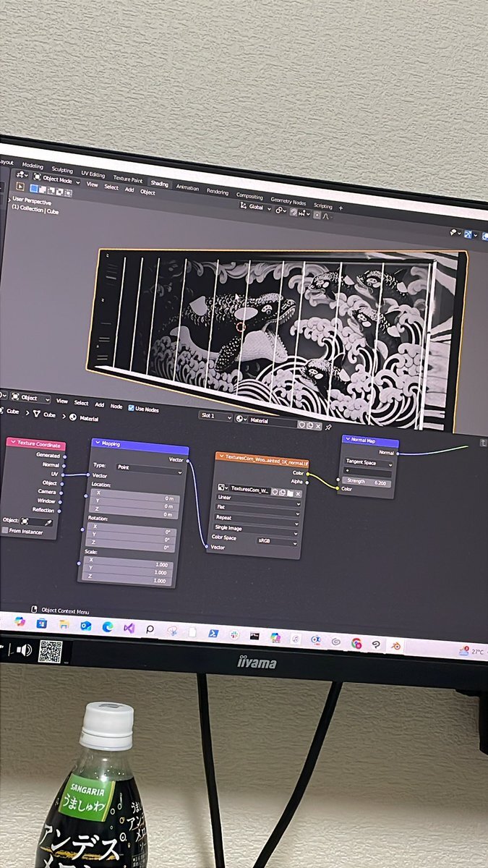The width and height of the screenshot is (488, 868).
Task: Switch to the Scripting workspace
Action: tap(323, 205)
